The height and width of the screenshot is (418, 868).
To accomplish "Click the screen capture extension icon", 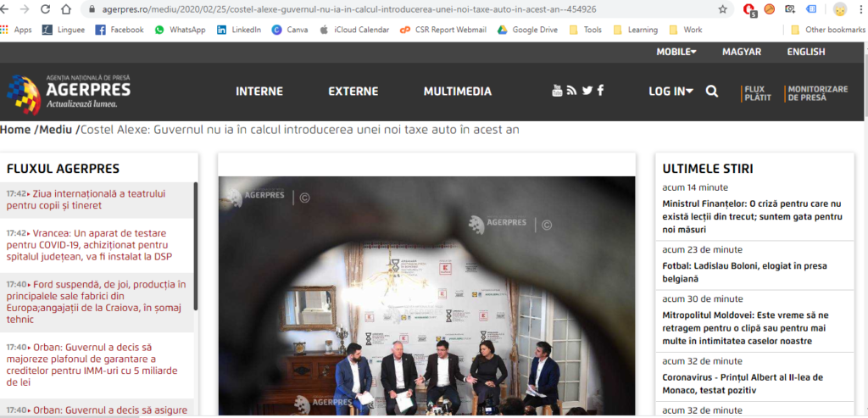I will (790, 8).
